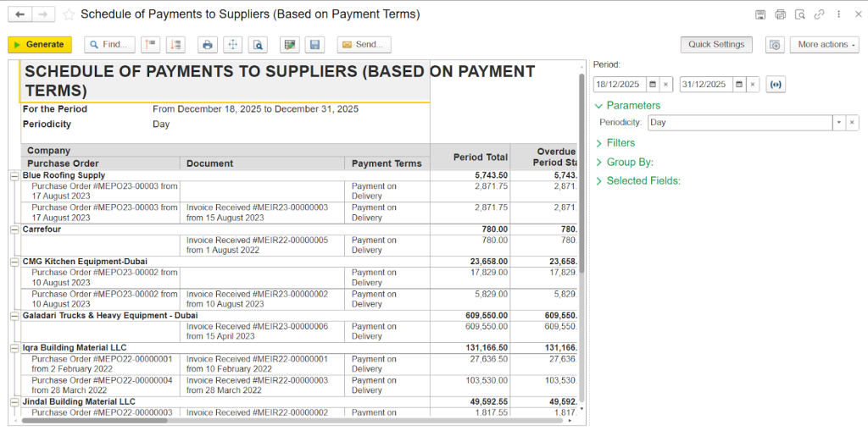Screen dimensions: 868x431
Task: Click the collapse all groups icon
Action: pyautogui.click(x=151, y=45)
